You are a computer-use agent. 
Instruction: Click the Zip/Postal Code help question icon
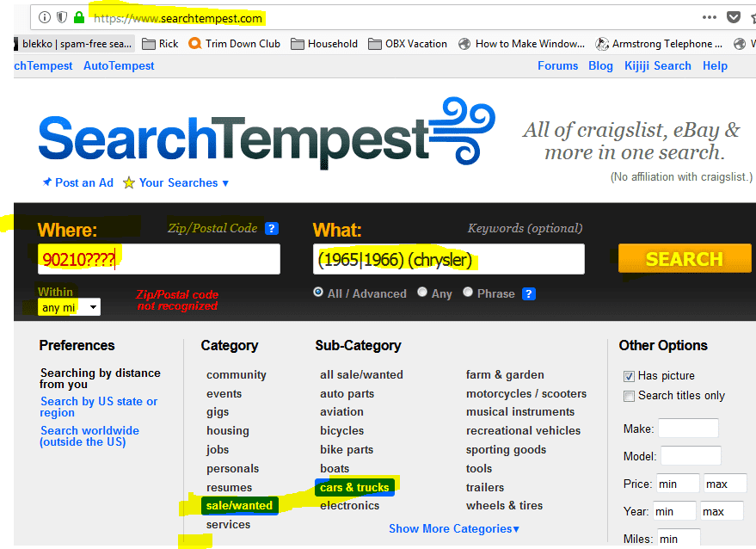pos(272,228)
